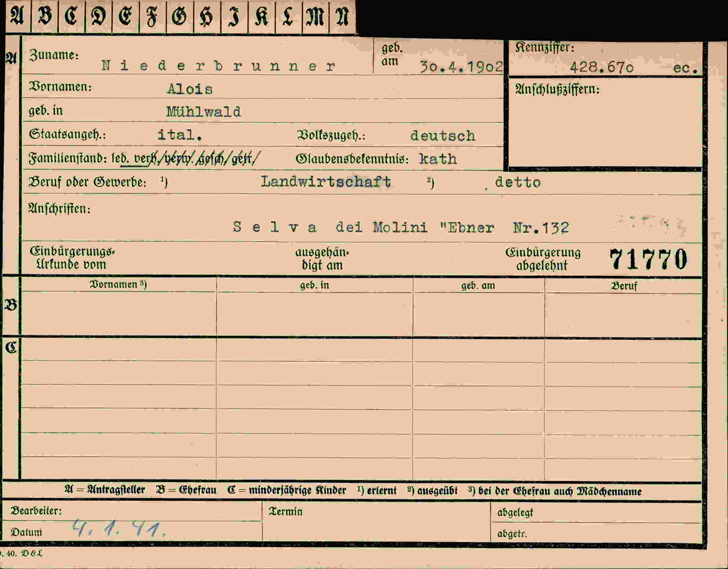Click the Kennziffer value '428.670'
This screenshot has height=569, width=728.
click(601, 68)
